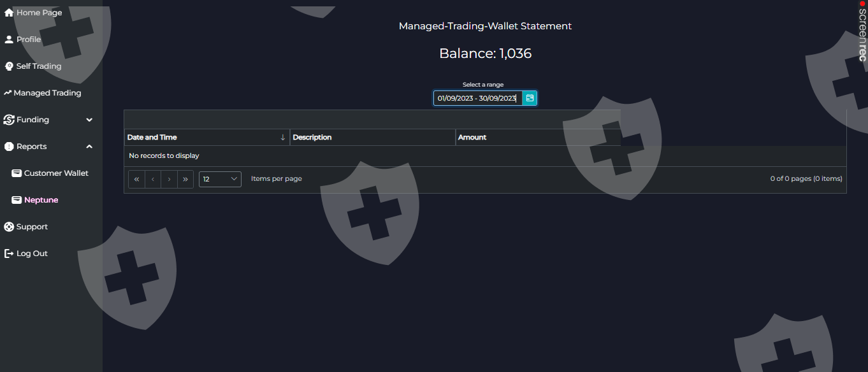868x372 pixels.
Task: Click the Log Out arrow icon
Action: pyautogui.click(x=9, y=254)
